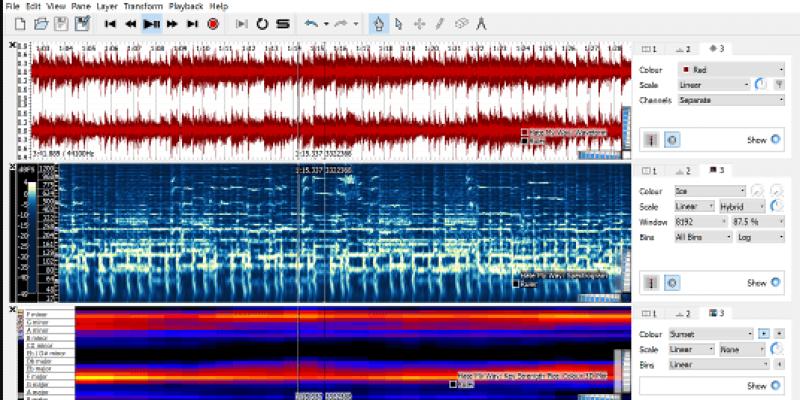Select the Measure tool icon
This screenshot has height=400, width=800.
(481, 23)
